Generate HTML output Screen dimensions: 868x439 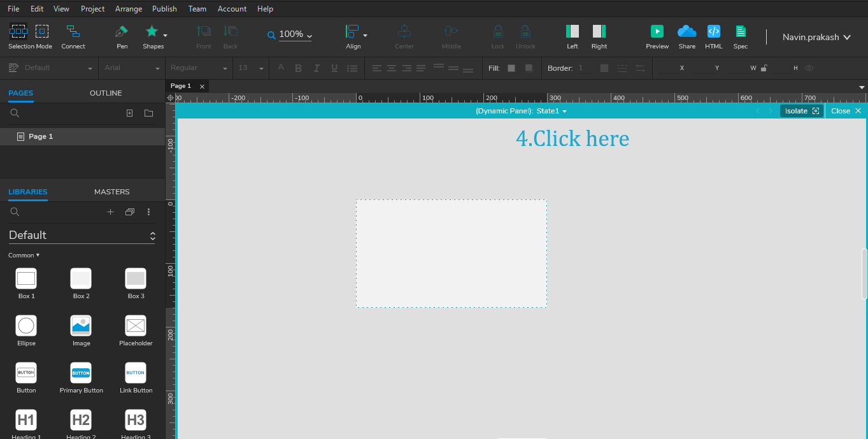(713, 31)
